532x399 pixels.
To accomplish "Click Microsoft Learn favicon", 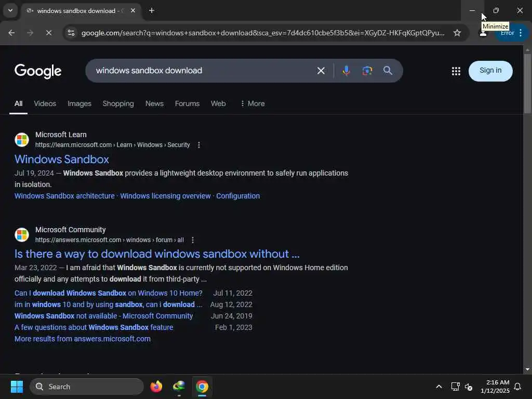I will pos(22,140).
